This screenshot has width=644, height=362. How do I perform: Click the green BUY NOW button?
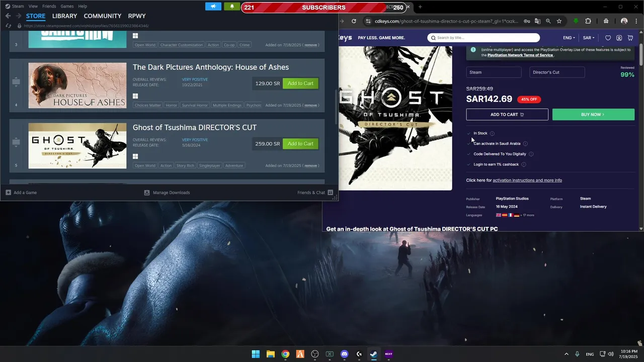coord(593,115)
